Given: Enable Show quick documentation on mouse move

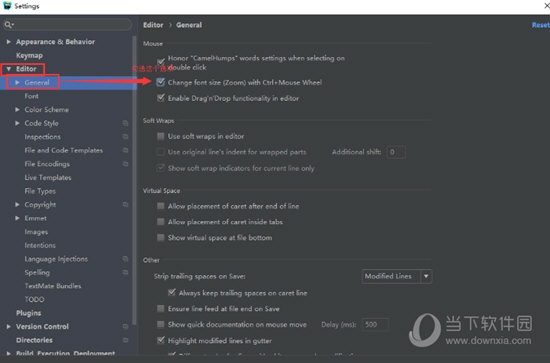Looking at the screenshot, I should click(161, 324).
